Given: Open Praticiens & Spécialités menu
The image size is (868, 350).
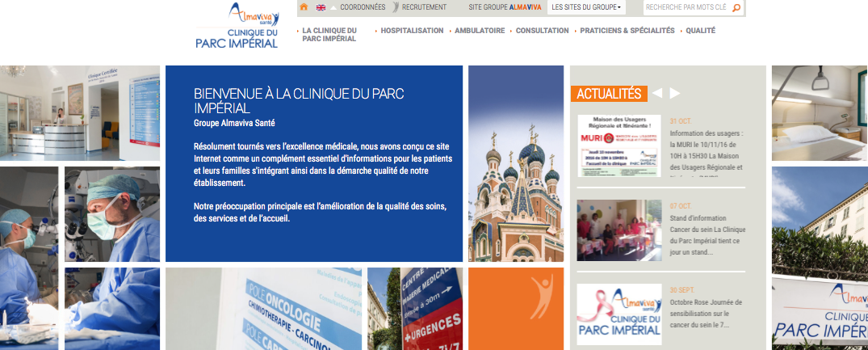Looking at the screenshot, I should (627, 31).
